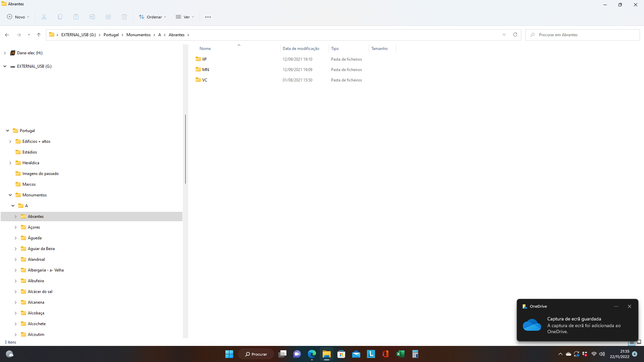
Task: Expand the Dane-elec (H:) drive node
Action: pos(5,53)
